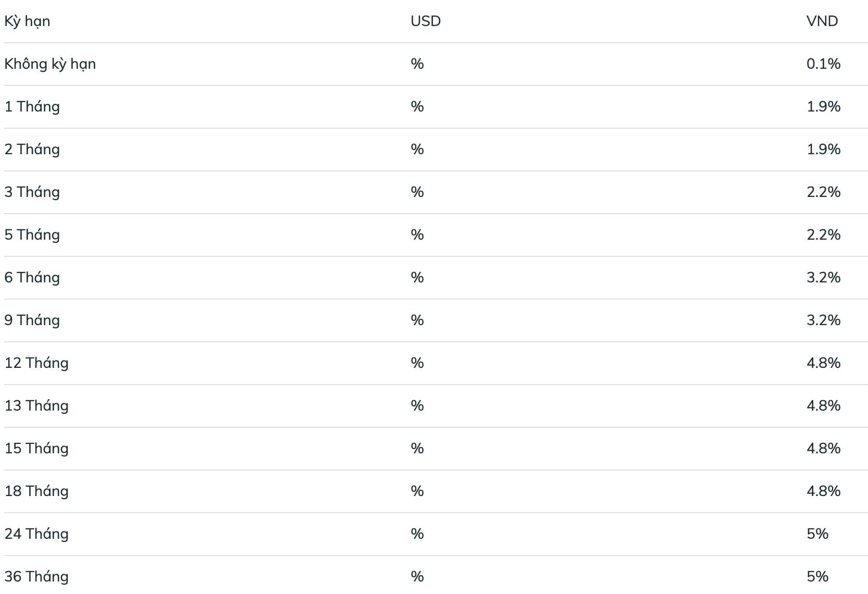Image resolution: width=868 pixels, height=594 pixels.
Task: Select VND rate for 6 Tháng
Action: pos(823,278)
